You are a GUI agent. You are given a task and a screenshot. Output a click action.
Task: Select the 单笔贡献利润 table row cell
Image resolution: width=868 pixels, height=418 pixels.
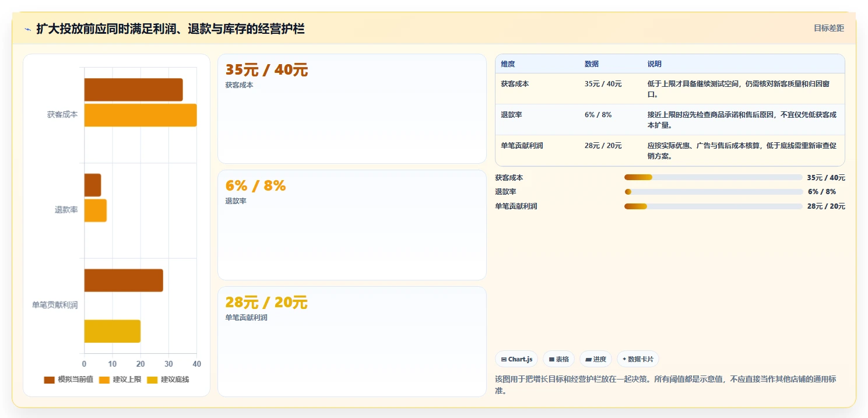click(522, 146)
